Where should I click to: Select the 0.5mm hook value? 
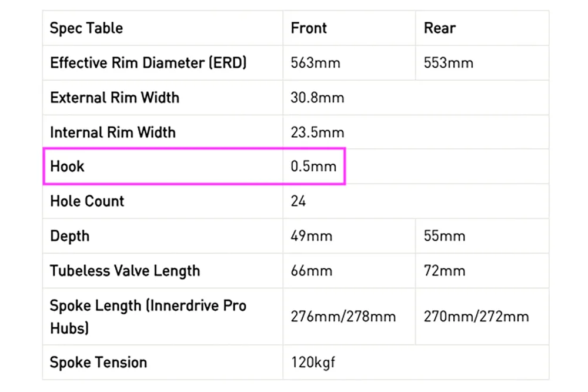click(313, 167)
